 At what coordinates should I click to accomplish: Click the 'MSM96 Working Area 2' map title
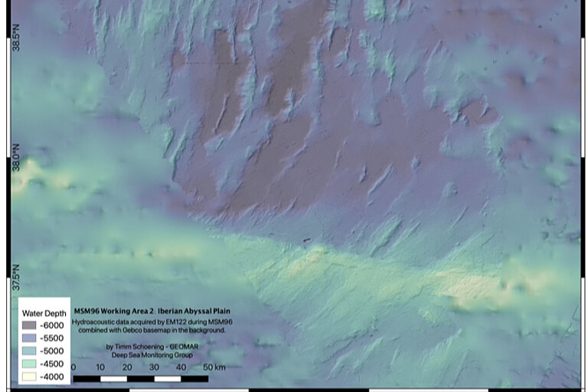pyautogui.click(x=152, y=311)
